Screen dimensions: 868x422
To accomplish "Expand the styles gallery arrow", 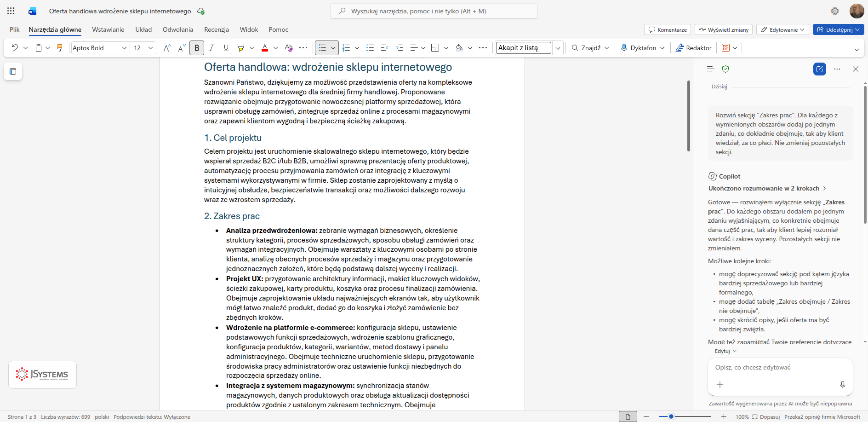I will pos(558,48).
